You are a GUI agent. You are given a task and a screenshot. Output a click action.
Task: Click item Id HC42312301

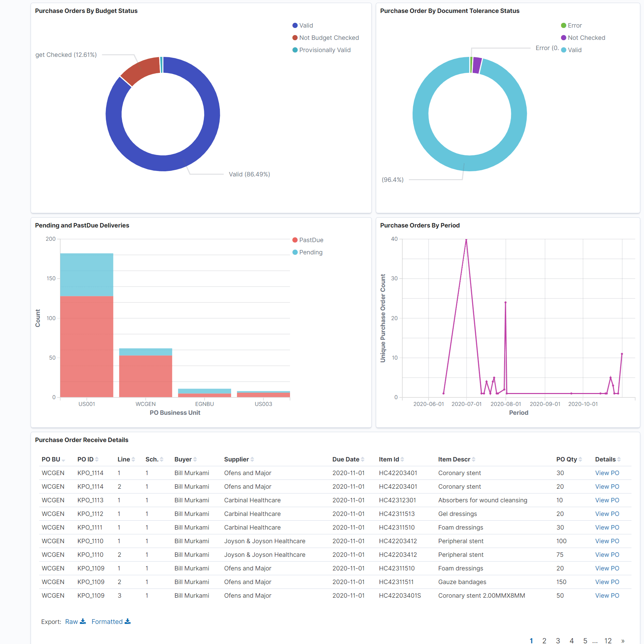click(397, 500)
